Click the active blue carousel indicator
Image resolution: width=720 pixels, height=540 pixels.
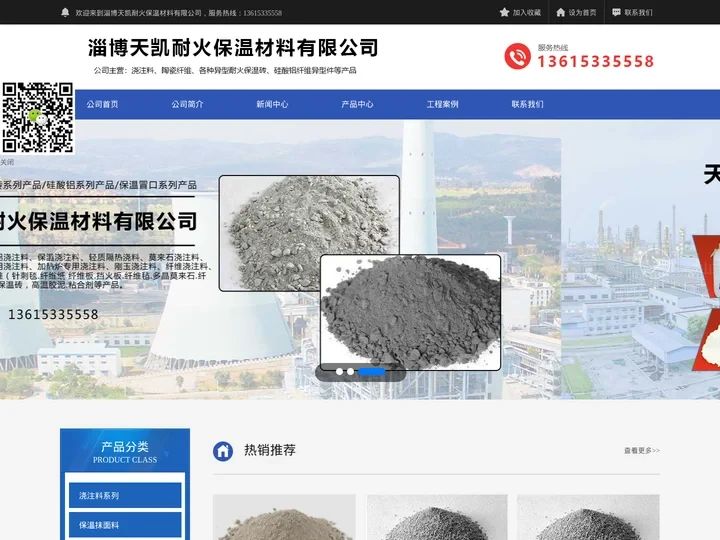click(x=371, y=371)
